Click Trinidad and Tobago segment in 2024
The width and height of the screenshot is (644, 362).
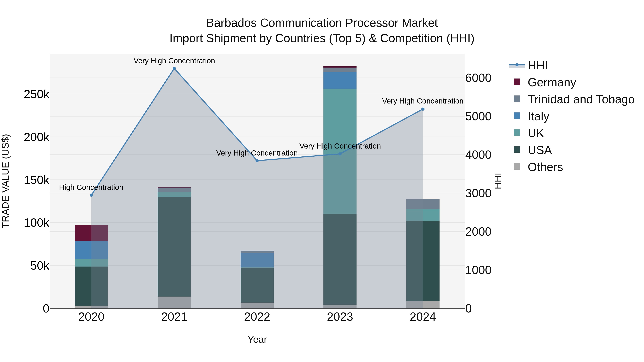(423, 204)
